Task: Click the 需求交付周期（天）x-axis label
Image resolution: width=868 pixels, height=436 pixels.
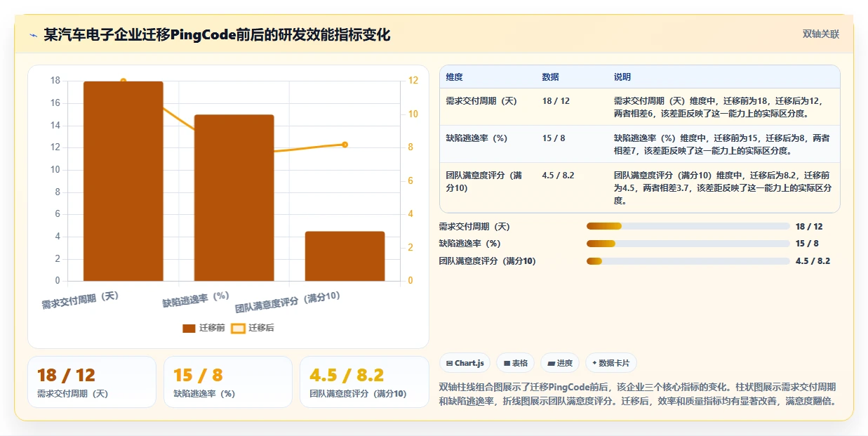Action: pyautogui.click(x=80, y=300)
